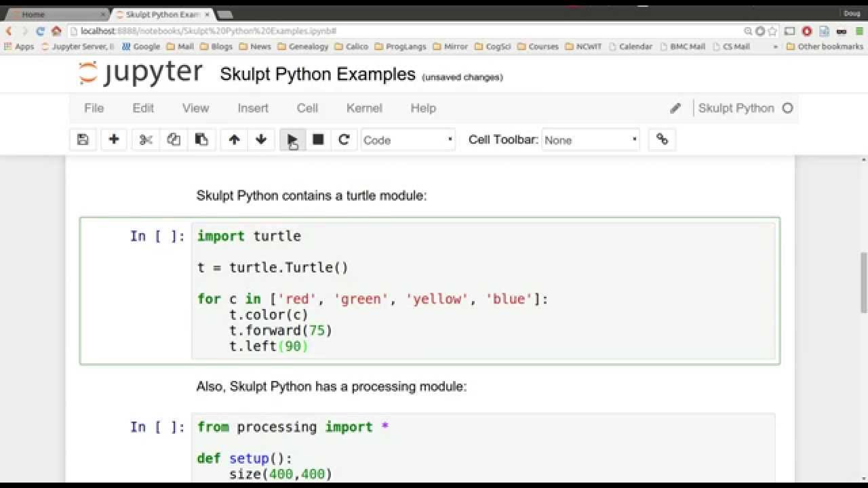Open a new browser tab
Screen dimensions: 868x488
pos(226,14)
